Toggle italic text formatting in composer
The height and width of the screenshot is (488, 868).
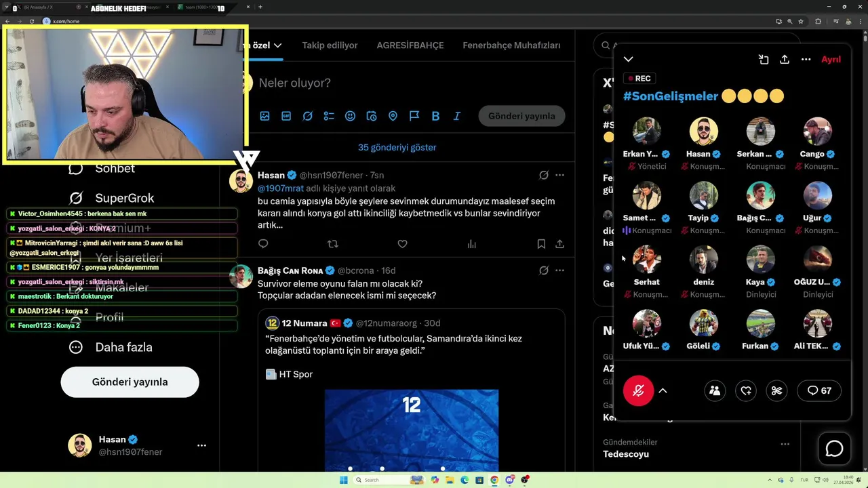point(457,116)
